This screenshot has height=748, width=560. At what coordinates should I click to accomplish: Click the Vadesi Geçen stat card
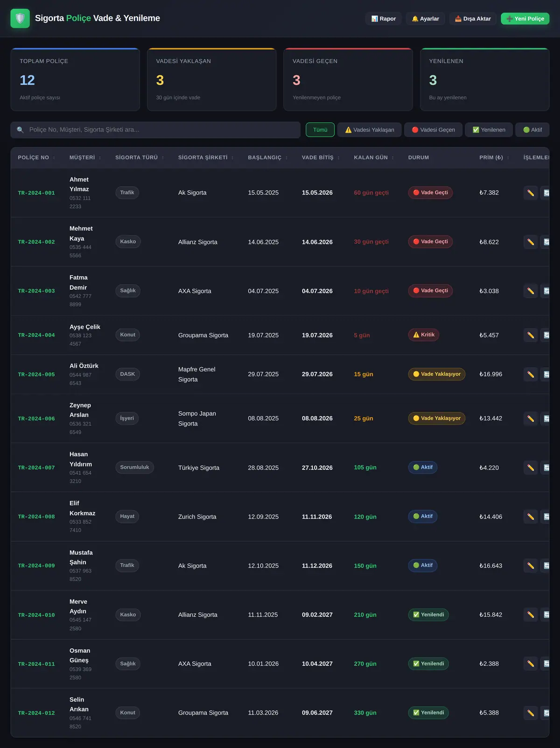348,79
